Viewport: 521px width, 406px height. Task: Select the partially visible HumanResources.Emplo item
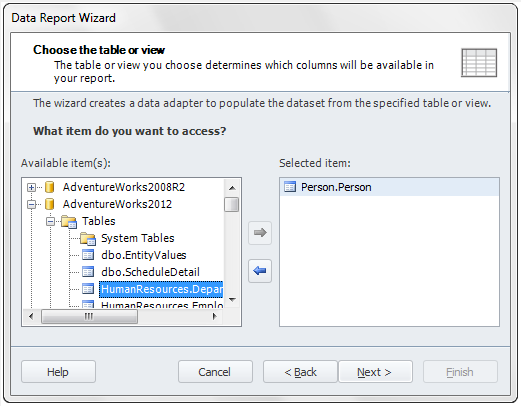tap(162, 304)
